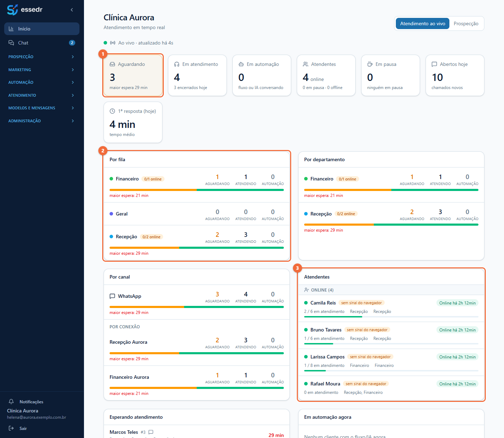Click the essedr logo icon

(12, 10)
